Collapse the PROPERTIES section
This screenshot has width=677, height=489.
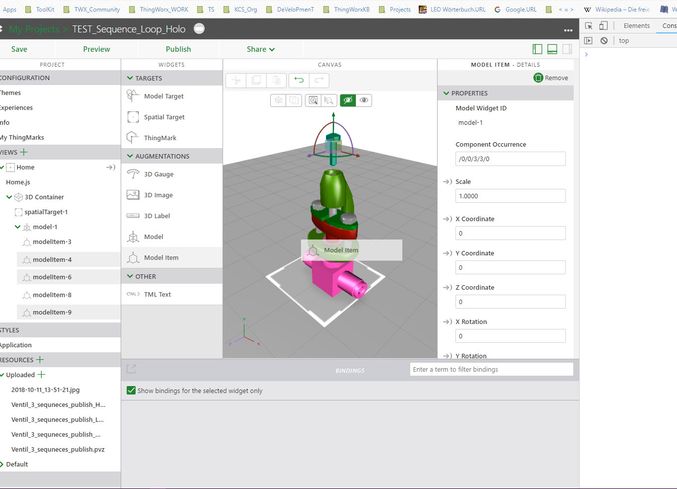coord(446,93)
